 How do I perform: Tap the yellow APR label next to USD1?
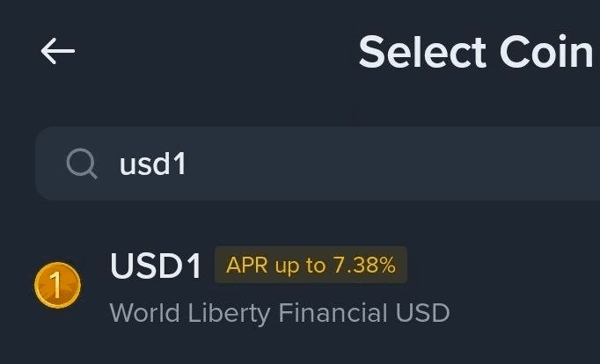pos(311,265)
